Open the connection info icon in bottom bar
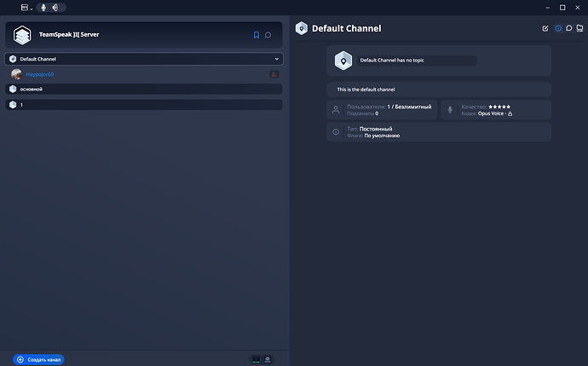588x366 pixels. (x=268, y=360)
